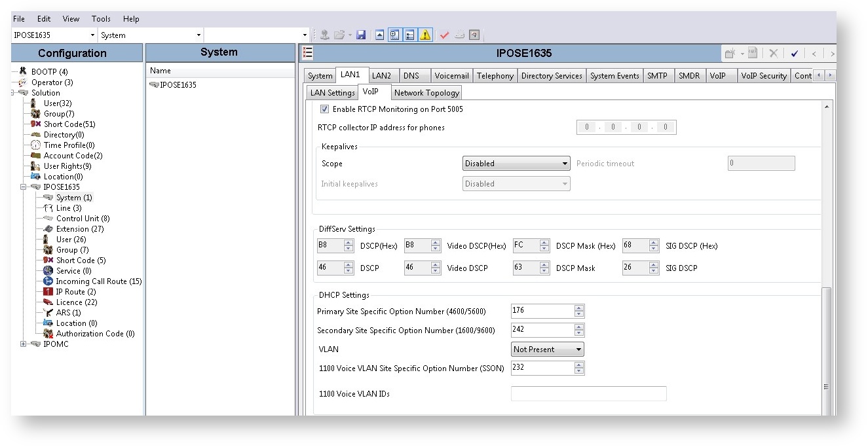Click the delete X icon for IPOSE1635

[x=773, y=53]
